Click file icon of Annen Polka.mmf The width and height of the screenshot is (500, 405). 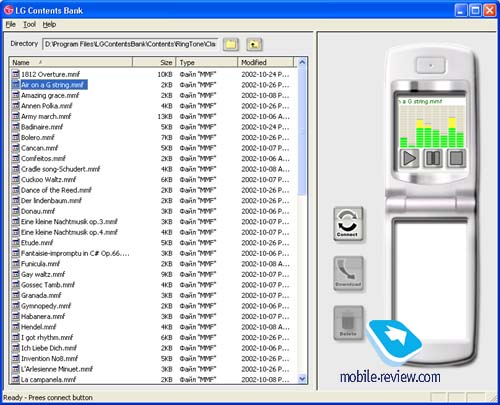[16, 106]
